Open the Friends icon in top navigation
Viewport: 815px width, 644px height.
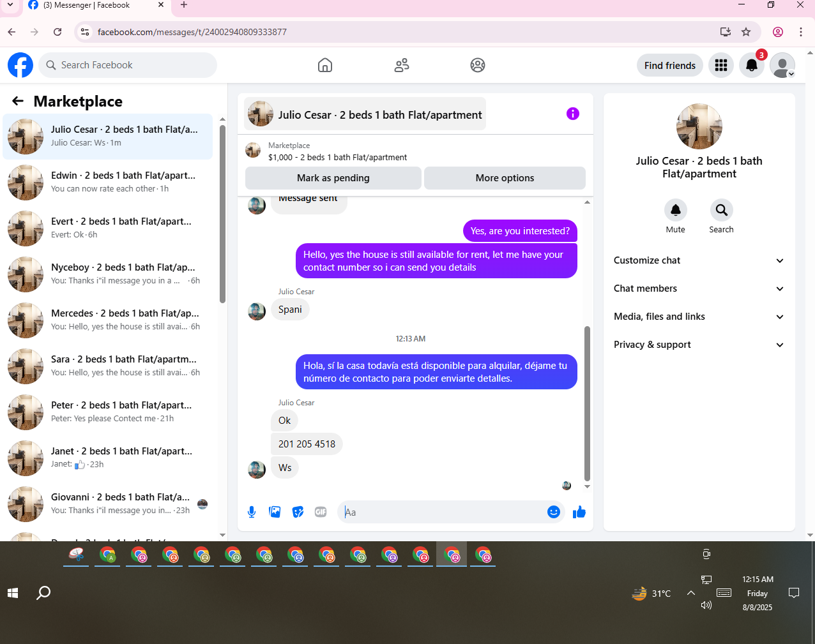click(x=402, y=65)
